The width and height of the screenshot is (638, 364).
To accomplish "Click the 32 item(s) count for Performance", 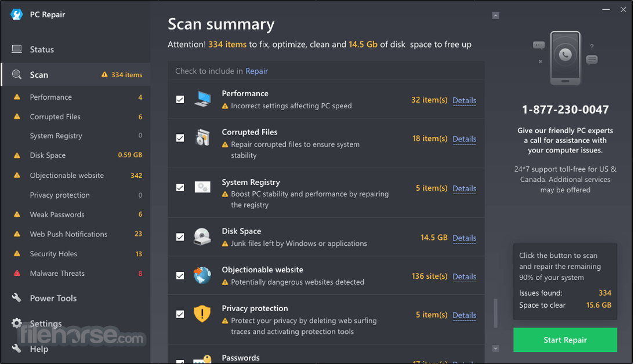I will [x=429, y=100].
